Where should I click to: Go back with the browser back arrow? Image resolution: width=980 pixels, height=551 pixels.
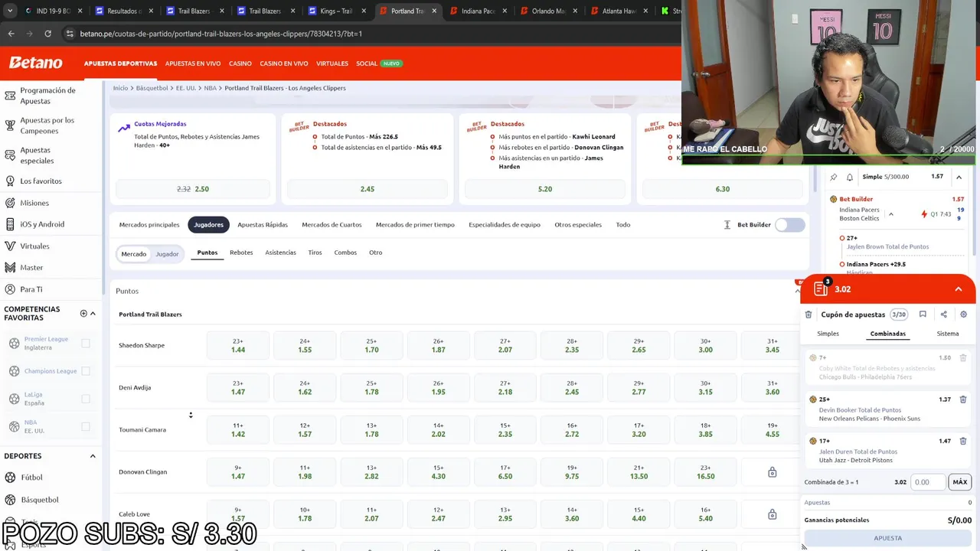pos(11,34)
